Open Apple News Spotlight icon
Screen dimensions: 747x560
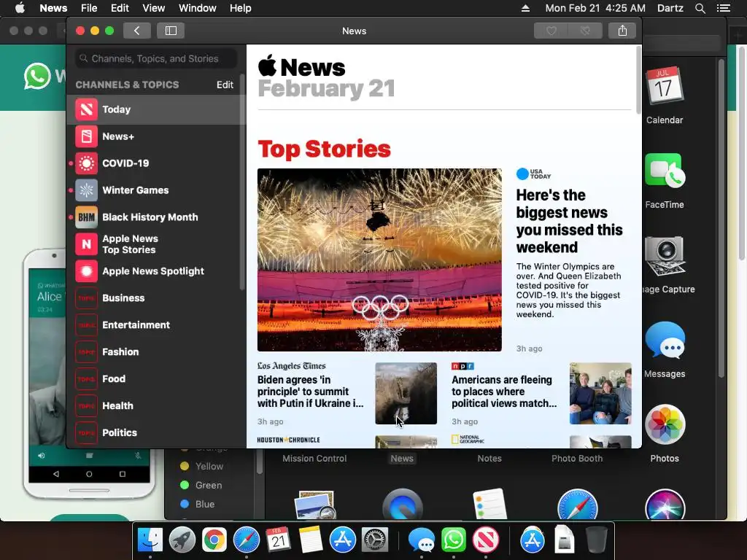pos(86,271)
